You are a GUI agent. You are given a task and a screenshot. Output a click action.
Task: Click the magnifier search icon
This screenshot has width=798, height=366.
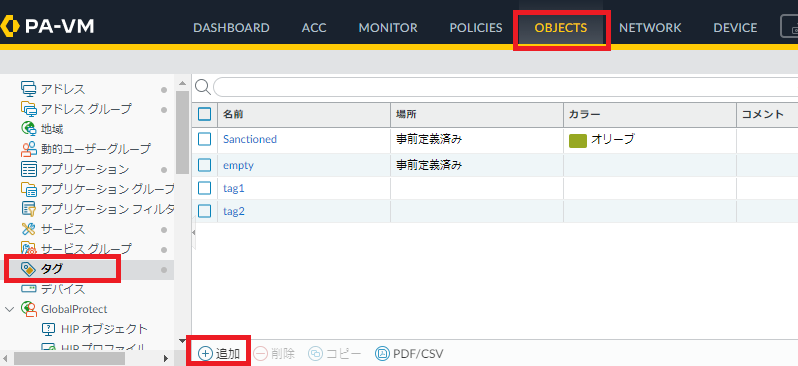203,87
